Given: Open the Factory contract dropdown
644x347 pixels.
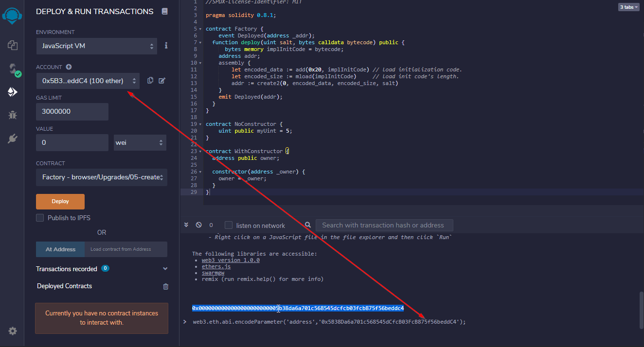Looking at the screenshot, I should 102,177.
